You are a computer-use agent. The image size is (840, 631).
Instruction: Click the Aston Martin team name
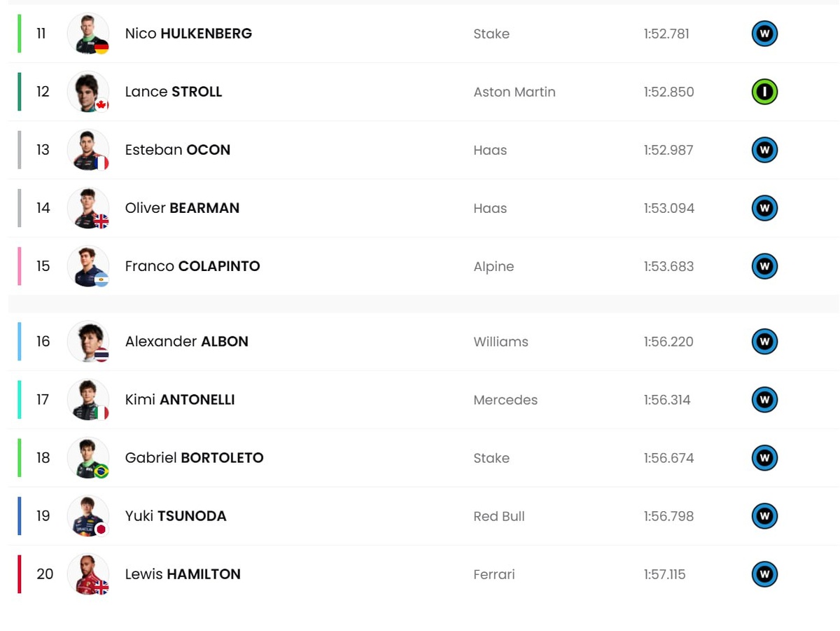(x=514, y=92)
